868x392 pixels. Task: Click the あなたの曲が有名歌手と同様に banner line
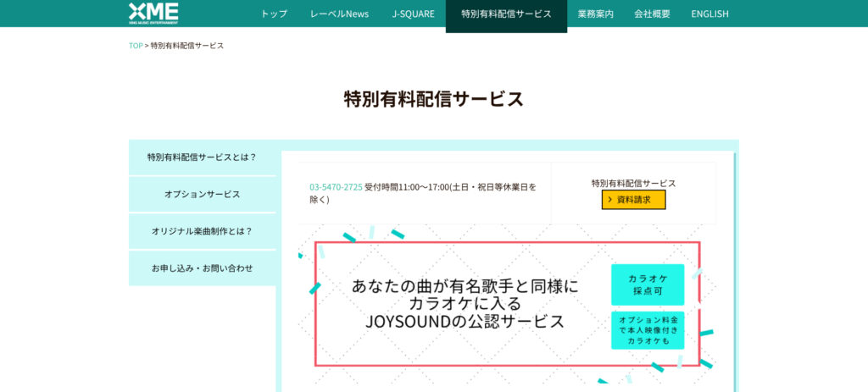tap(465, 286)
